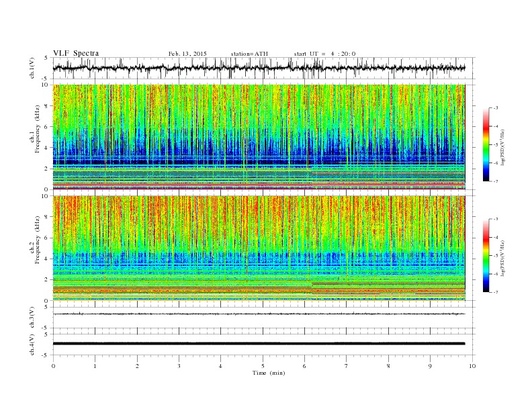Click the thick ch.4 voltage trace

[259, 344]
